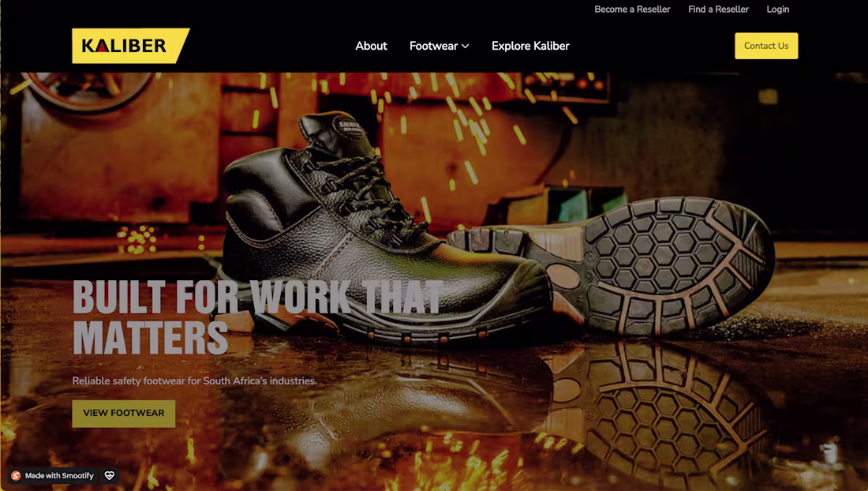
Task: Open the Footwear menu in the navbar
Action: pos(432,46)
